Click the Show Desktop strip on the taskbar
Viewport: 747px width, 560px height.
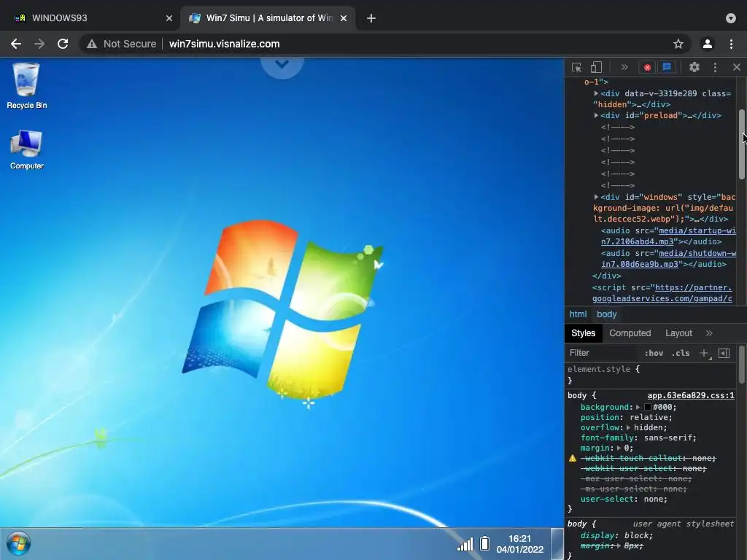tap(557, 544)
